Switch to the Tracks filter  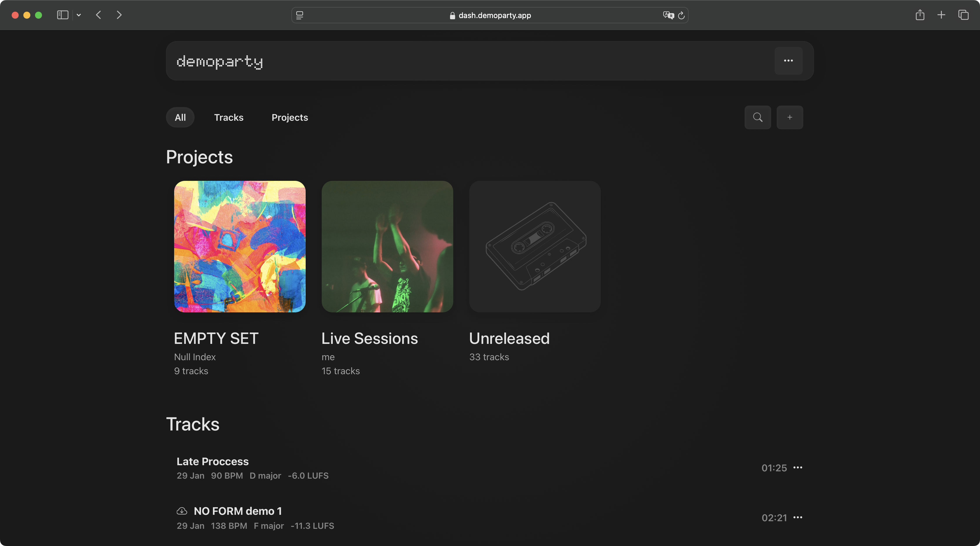tap(229, 117)
